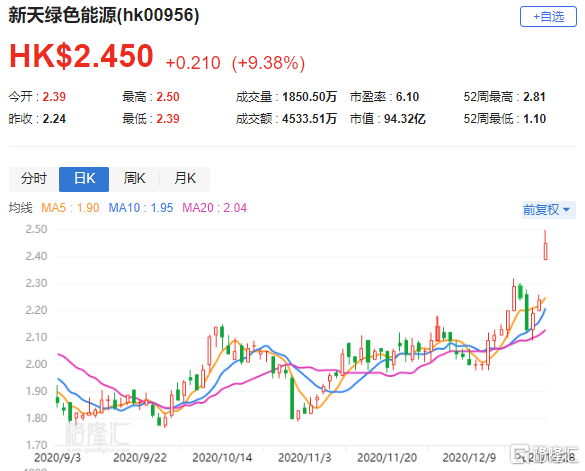The height and width of the screenshot is (471, 585).
Task: Click the 2020/11/20 date axis label
Action: click(x=387, y=458)
